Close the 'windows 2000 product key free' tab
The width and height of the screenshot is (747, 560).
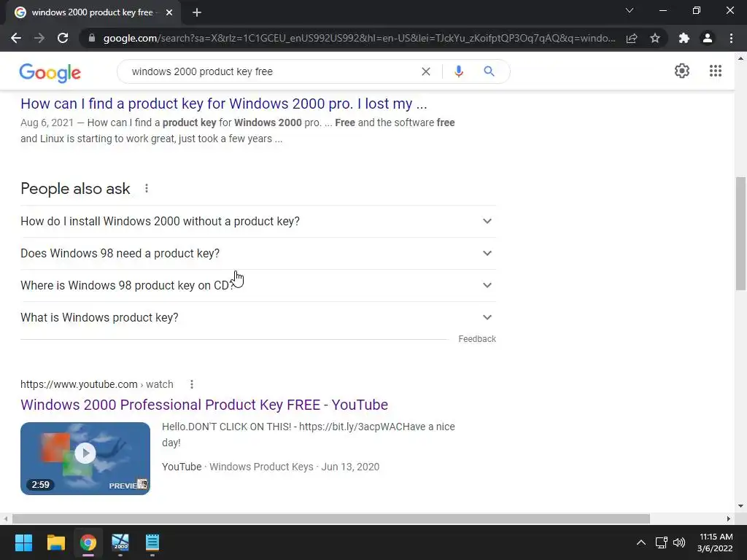(x=169, y=12)
